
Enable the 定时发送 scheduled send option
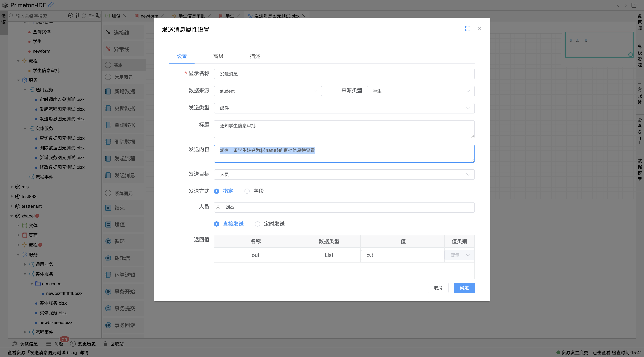coord(258,224)
